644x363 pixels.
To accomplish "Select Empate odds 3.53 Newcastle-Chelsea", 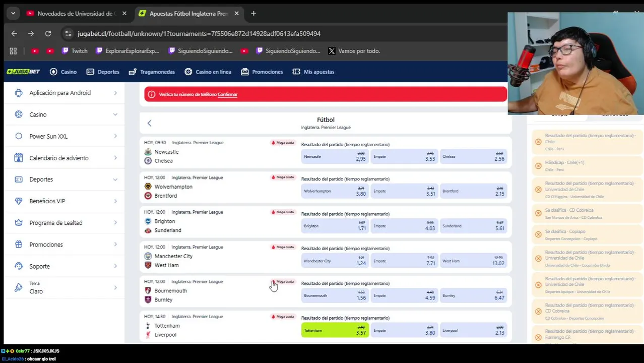I will pyautogui.click(x=404, y=156).
